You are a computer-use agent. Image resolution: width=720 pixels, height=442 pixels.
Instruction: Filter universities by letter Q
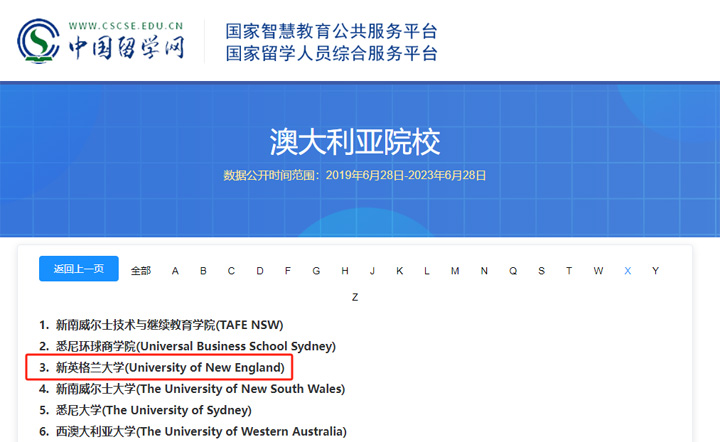(x=513, y=271)
